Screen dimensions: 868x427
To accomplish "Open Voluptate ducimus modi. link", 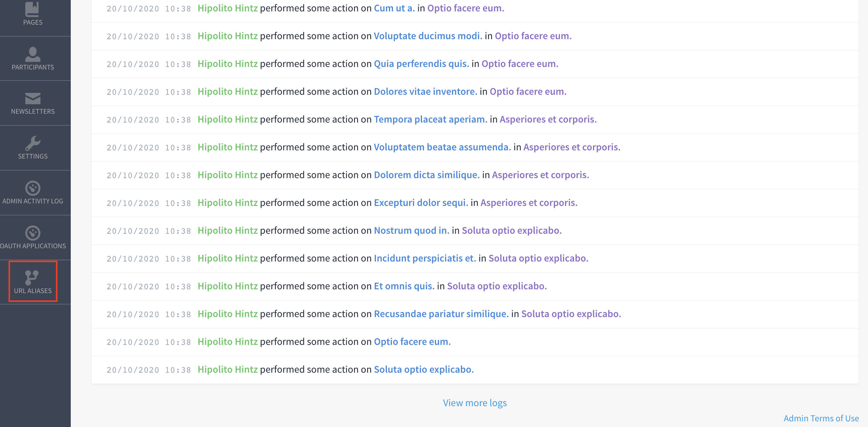I will click(x=428, y=36).
